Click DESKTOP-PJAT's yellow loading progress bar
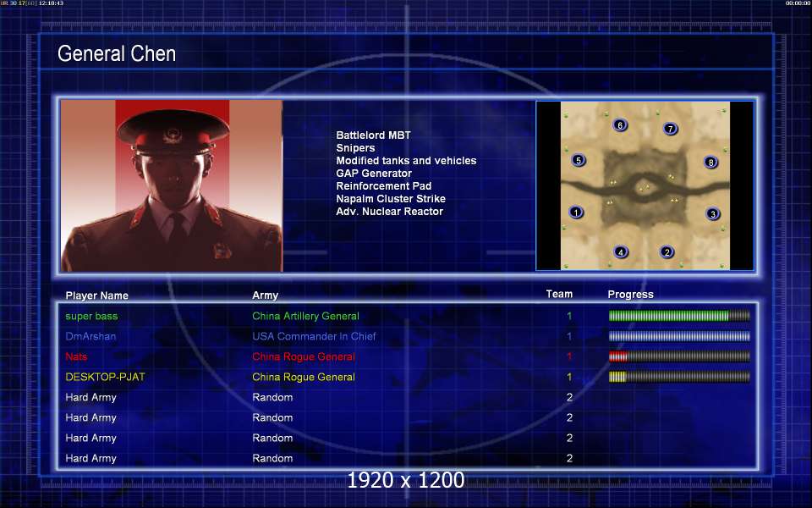 pos(679,376)
